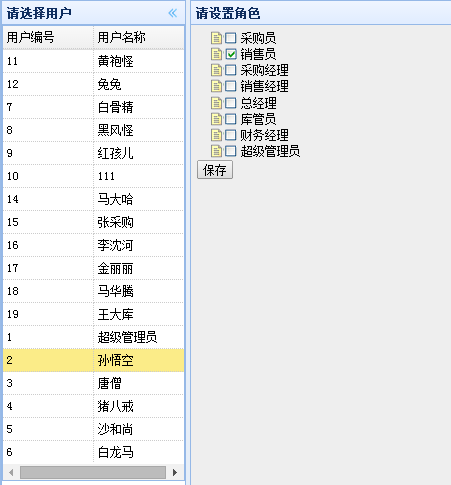This screenshot has width=451, height=485.
Task: Click user number 11 cell
Action: click(x=48, y=61)
